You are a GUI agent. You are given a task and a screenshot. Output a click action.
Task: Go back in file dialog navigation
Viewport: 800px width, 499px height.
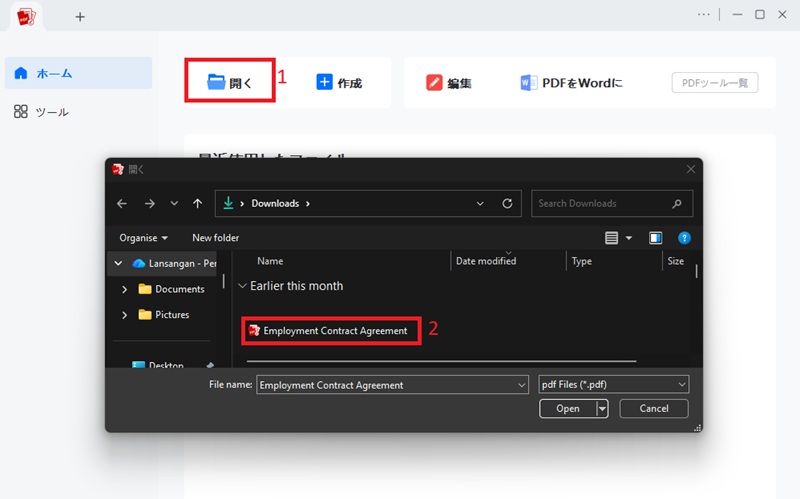(121, 204)
